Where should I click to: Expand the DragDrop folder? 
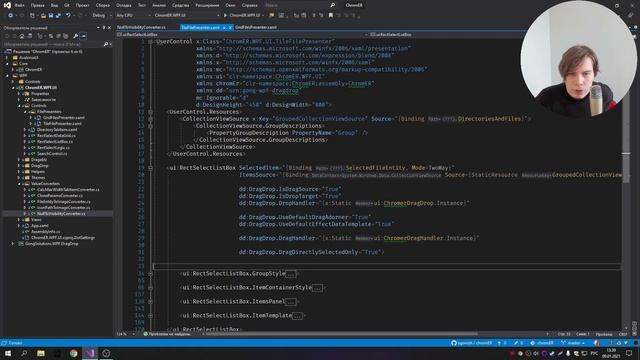19,166
